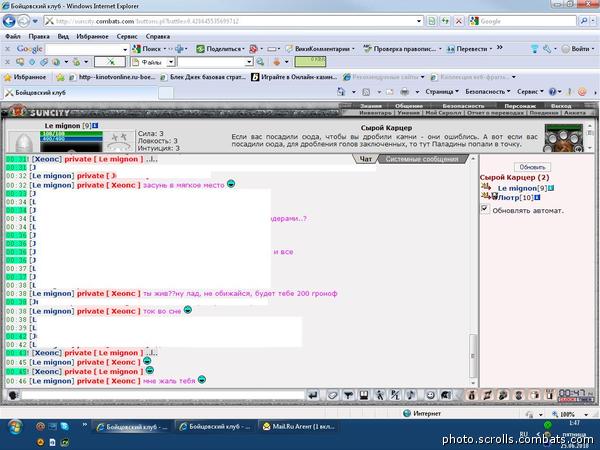
Task: Open the Вид menu
Action: [x=63, y=36]
